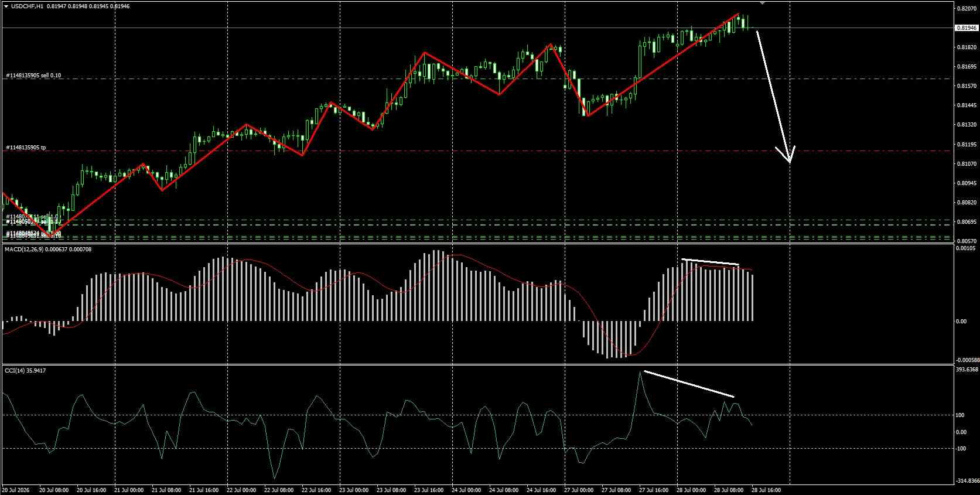This screenshot has width=980, height=495.
Task: Click price scale value 0.82070
Action: [x=967, y=9]
